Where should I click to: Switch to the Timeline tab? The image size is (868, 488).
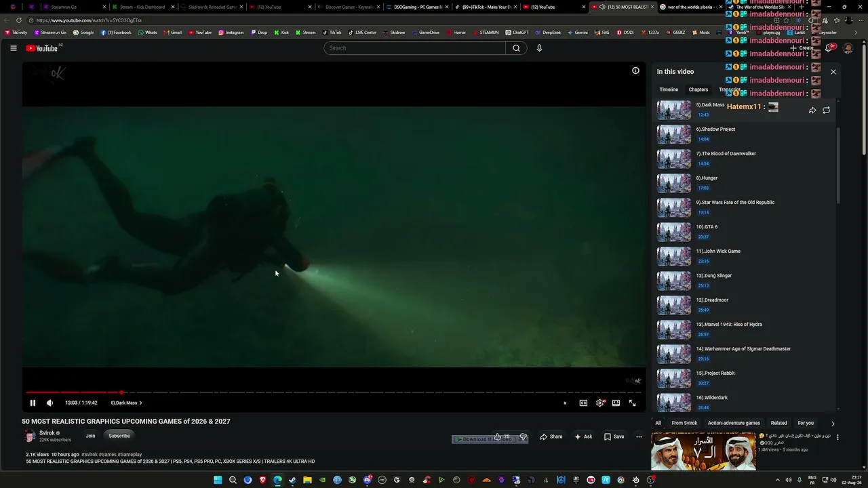[x=669, y=89]
